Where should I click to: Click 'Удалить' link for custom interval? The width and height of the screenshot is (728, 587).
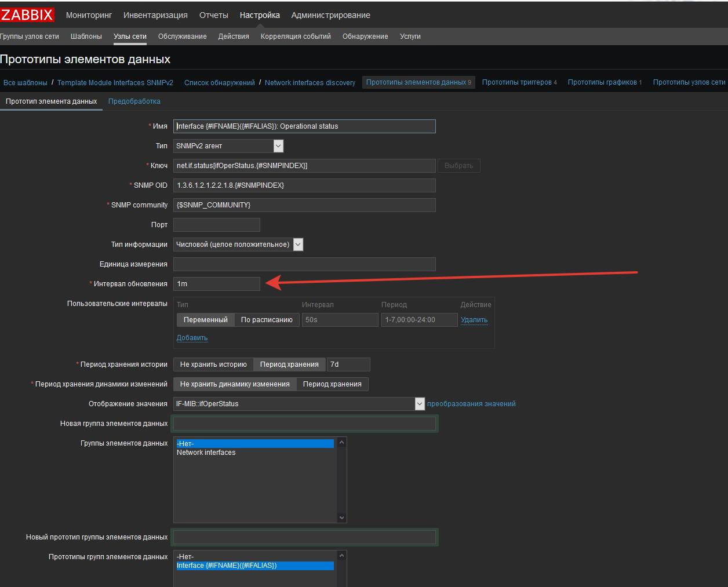[474, 320]
